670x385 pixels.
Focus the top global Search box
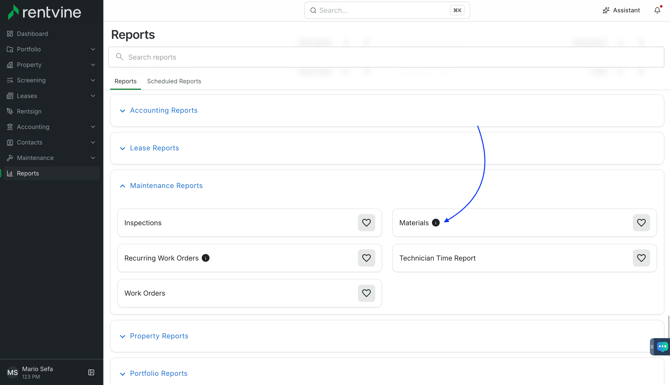pos(387,10)
